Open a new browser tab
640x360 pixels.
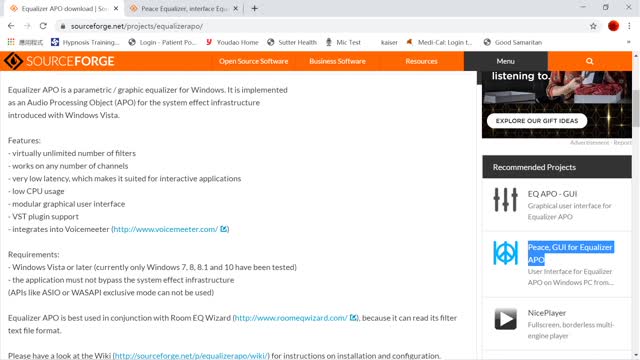pos(254,8)
